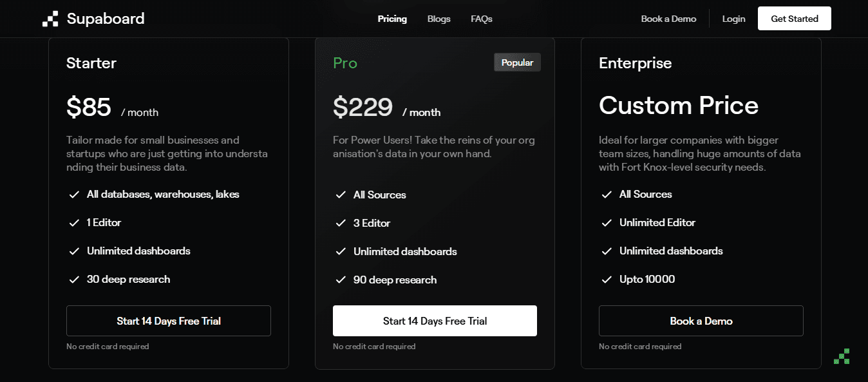This screenshot has width=868, height=382.
Task: Click the checkmark beside '30 deep research'
Action: click(x=74, y=279)
